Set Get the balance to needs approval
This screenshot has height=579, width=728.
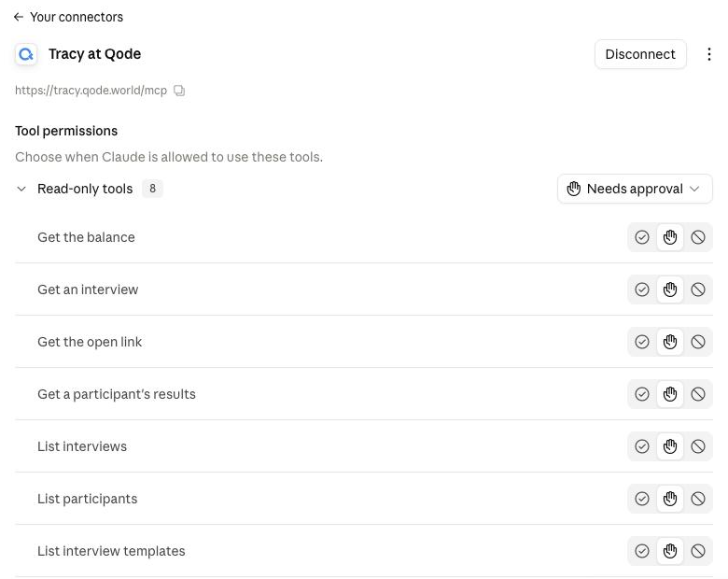[670, 237]
